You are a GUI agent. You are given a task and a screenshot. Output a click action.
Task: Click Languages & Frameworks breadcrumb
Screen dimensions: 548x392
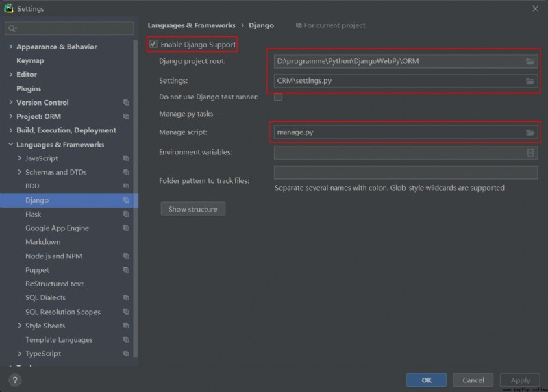pos(192,25)
